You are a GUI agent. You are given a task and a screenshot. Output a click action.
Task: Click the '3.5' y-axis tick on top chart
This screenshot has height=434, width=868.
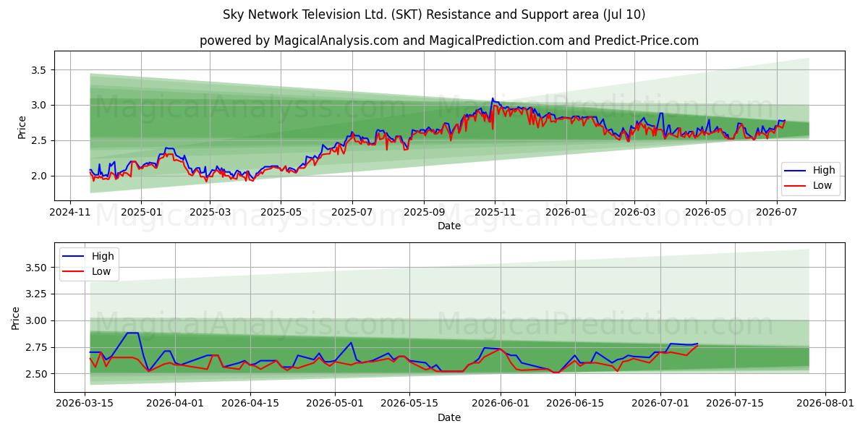tap(38, 70)
